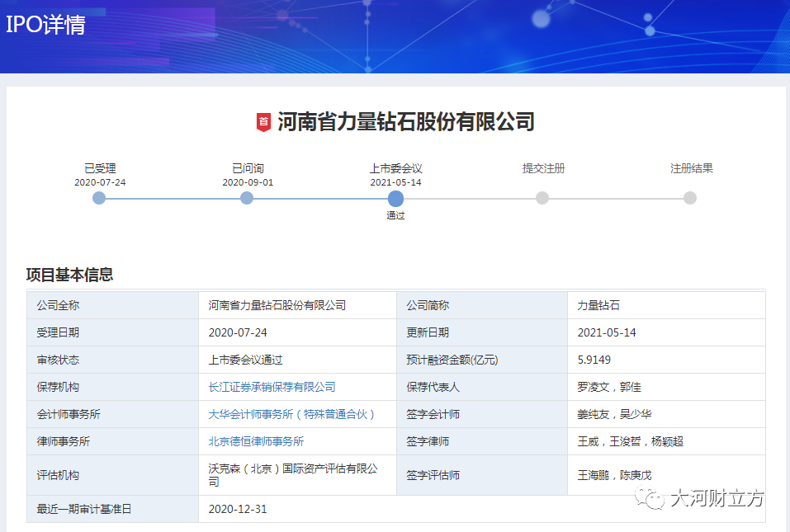The image size is (790, 532).
Task: Select the 已问询 2020-09-01 timeline node
Action: tap(247, 198)
